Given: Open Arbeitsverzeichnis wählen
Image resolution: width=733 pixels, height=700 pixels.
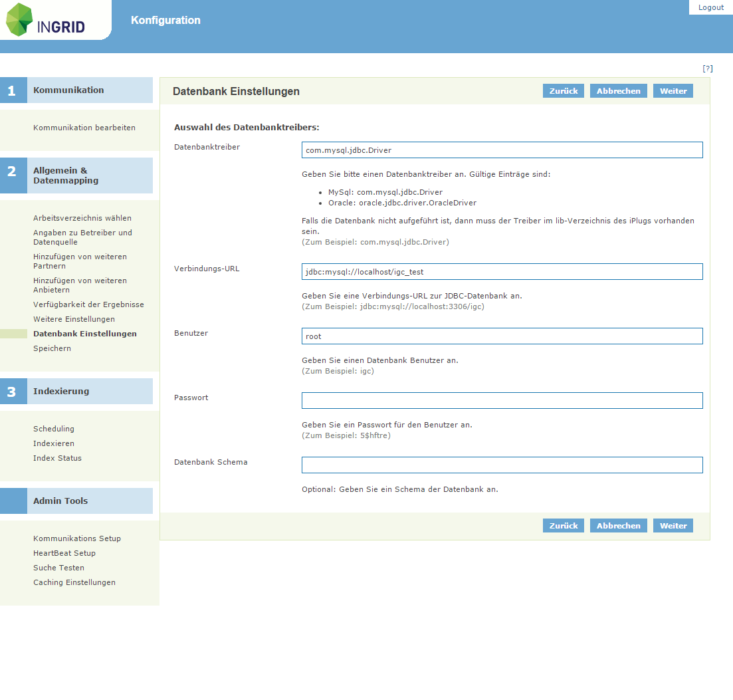Looking at the screenshot, I should tap(82, 217).
